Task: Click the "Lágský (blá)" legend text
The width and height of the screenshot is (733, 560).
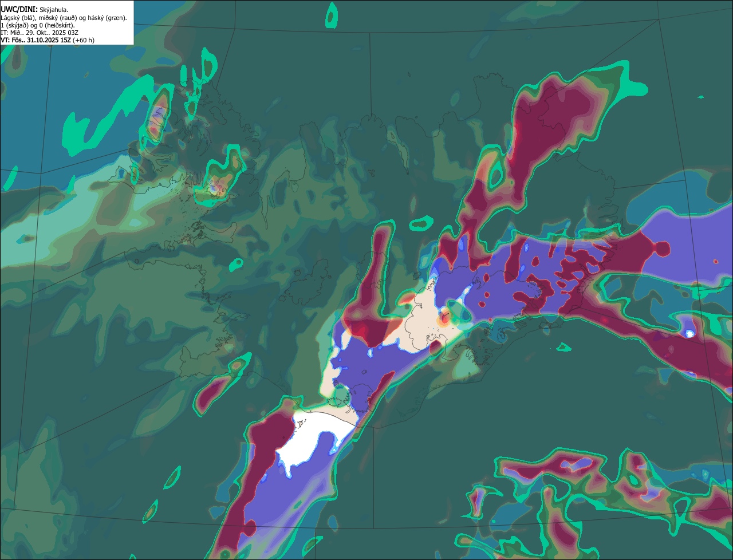Action: 18,18
